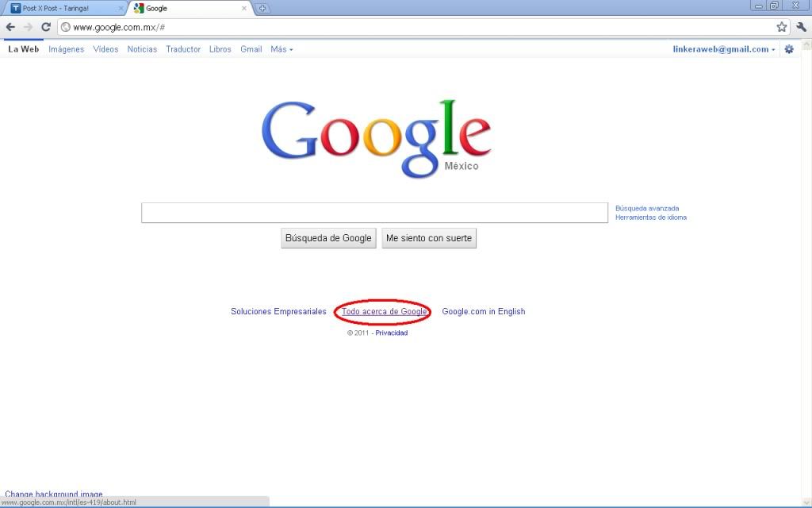Expand the linkeraweb@gmail.com account dropdown
This screenshot has width=812, height=508.
coord(724,49)
